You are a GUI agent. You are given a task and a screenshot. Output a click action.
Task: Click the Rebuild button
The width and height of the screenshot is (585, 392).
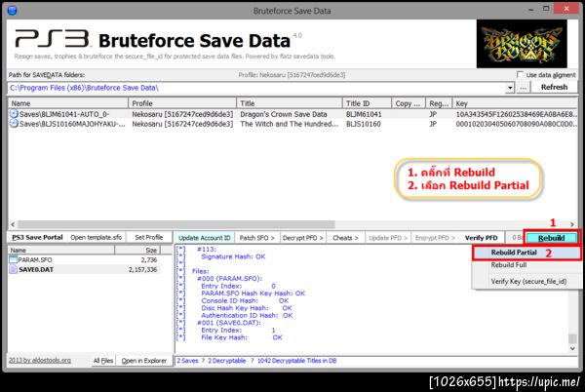[552, 238]
